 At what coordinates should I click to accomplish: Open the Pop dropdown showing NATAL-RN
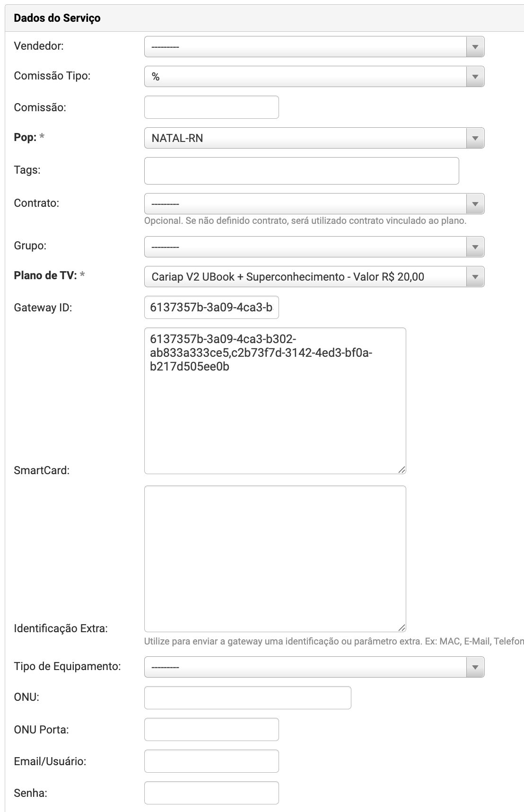314,138
